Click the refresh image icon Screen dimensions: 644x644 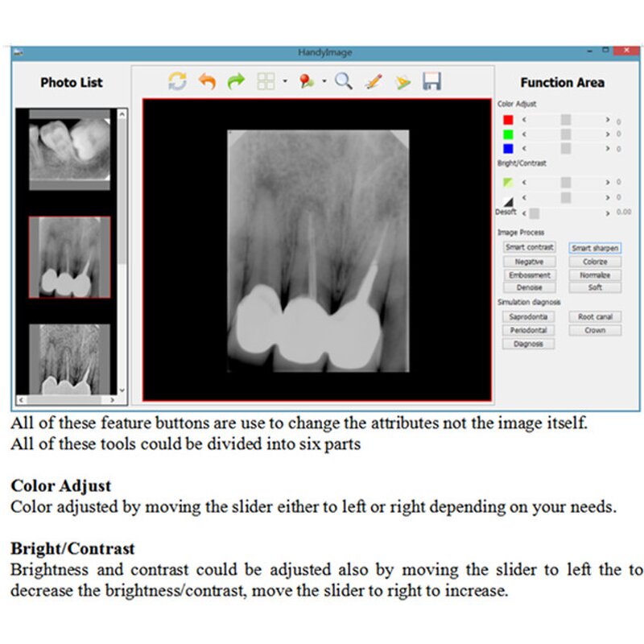[176, 81]
